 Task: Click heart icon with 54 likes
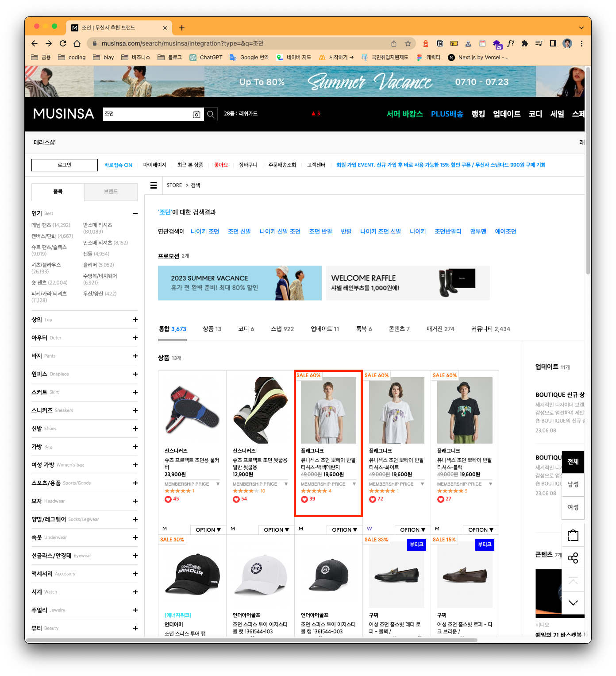(236, 499)
